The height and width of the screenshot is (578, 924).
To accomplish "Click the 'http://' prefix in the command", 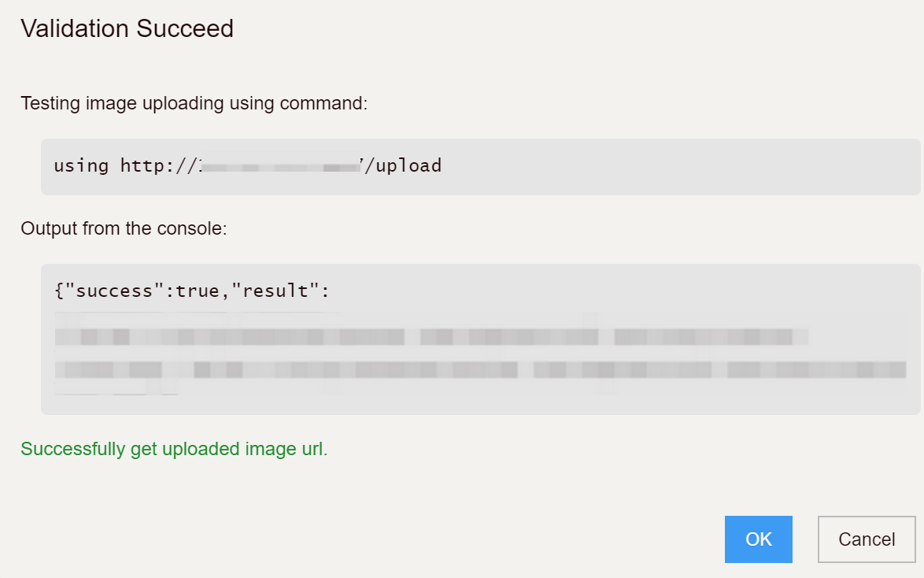I will tap(157, 165).
